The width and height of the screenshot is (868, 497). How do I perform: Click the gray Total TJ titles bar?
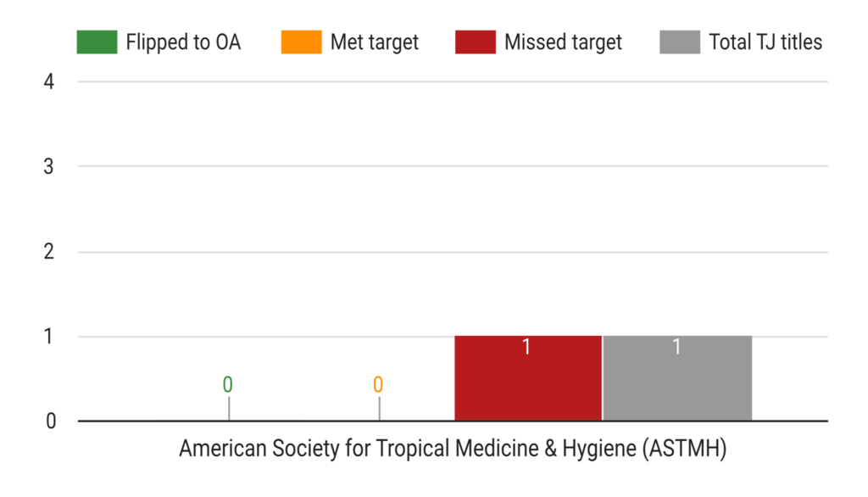point(677,378)
